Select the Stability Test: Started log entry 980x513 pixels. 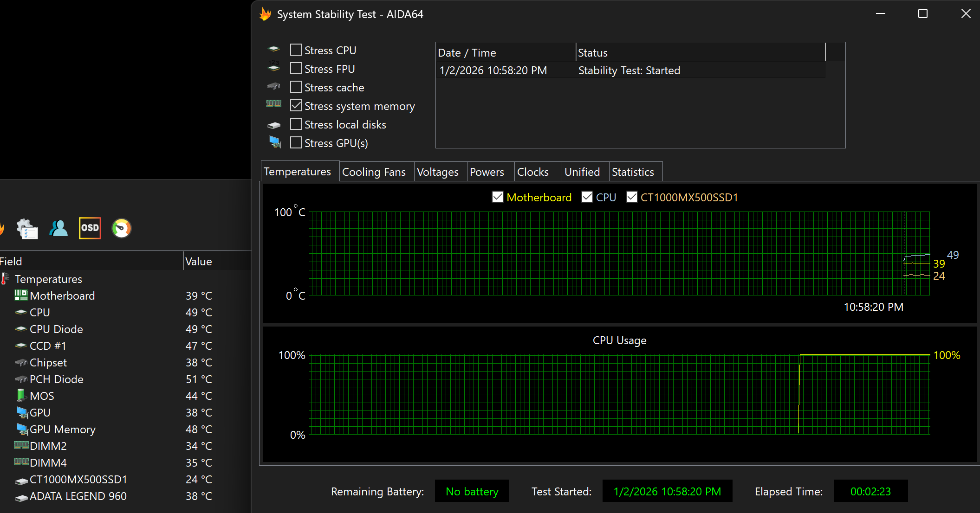pos(629,71)
